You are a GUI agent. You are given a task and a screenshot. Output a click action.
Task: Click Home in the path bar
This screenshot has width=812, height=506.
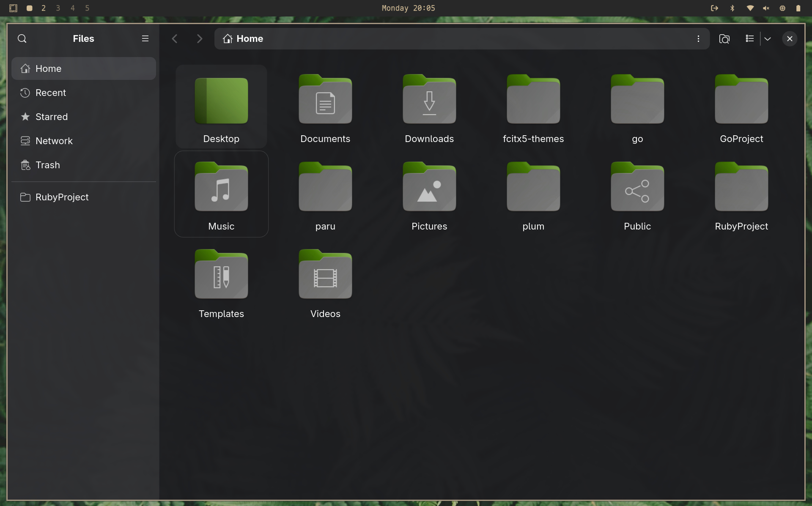pos(249,39)
